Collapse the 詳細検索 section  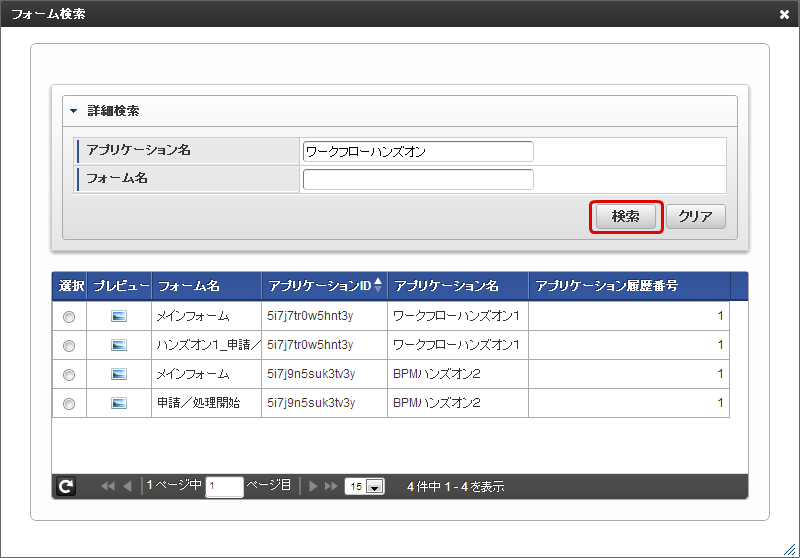74,111
